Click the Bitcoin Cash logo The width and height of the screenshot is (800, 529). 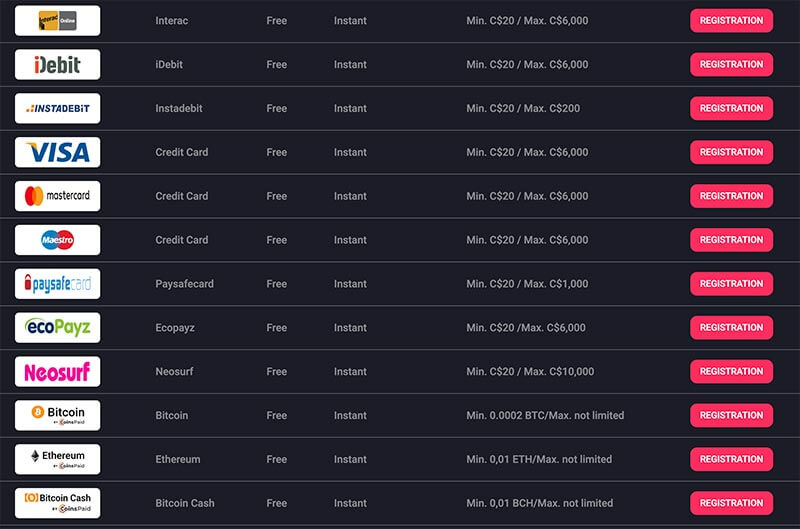58,503
